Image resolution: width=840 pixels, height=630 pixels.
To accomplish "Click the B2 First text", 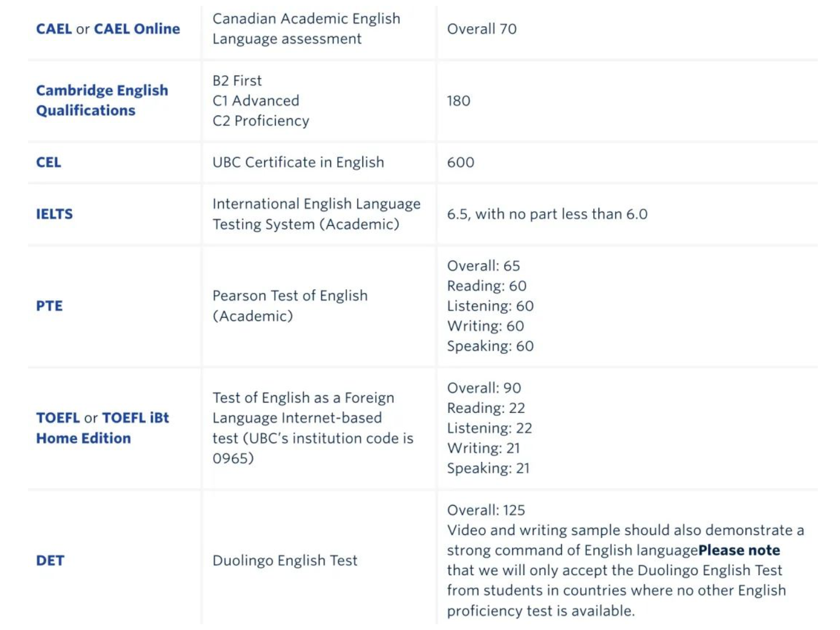I will [x=237, y=80].
